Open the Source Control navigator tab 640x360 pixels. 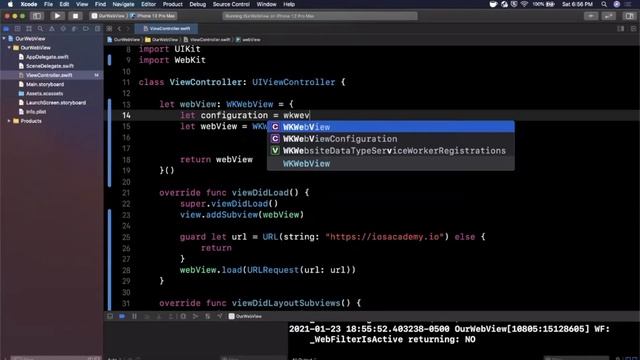click(x=17, y=29)
